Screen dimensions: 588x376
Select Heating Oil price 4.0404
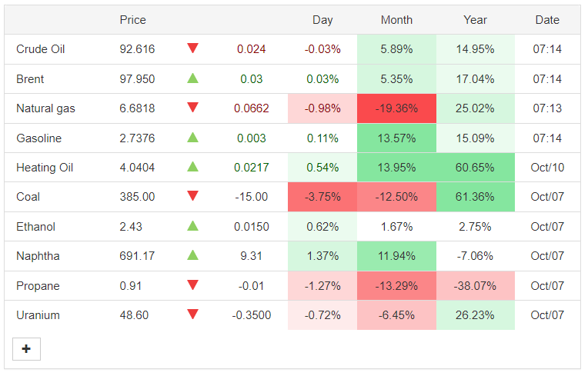point(137,168)
